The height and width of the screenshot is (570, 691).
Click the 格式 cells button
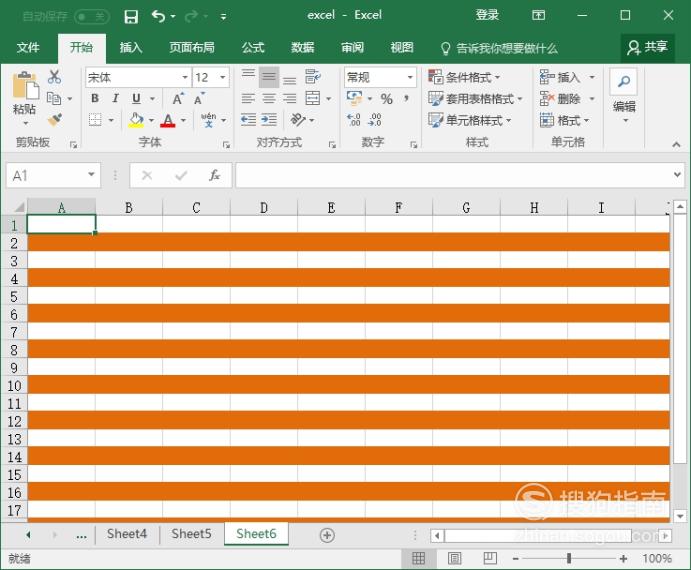point(565,120)
